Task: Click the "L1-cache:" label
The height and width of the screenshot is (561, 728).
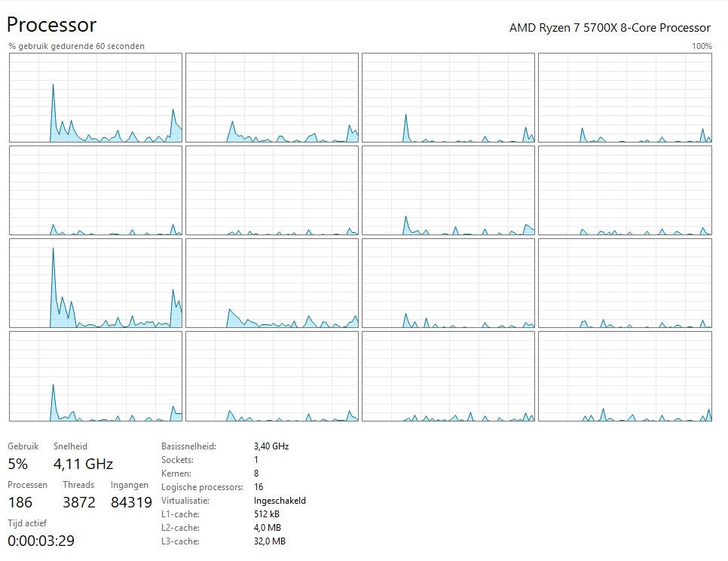Action: coord(180,514)
